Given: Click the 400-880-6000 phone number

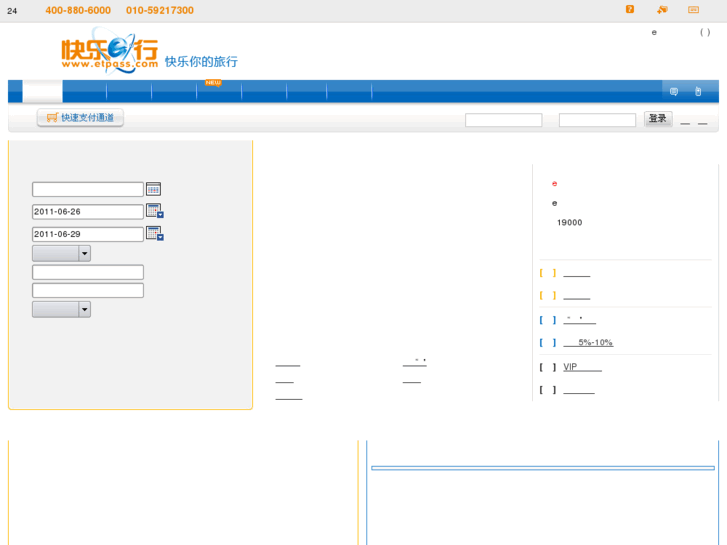Looking at the screenshot, I should click(78, 10).
